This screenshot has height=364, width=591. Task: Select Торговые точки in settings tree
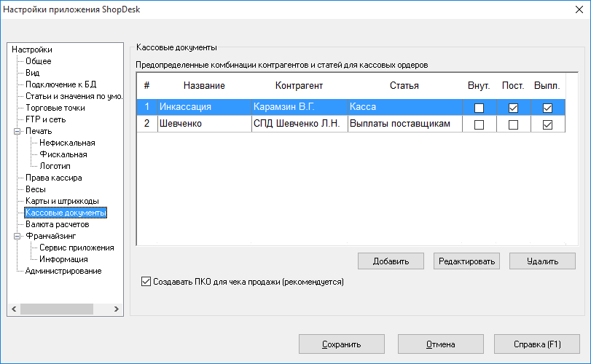55,108
